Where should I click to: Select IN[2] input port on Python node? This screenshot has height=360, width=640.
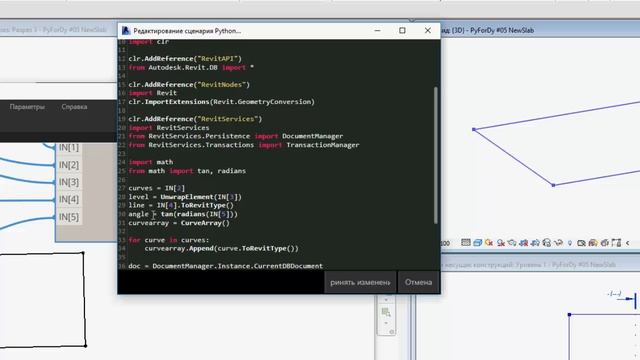(x=69, y=165)
